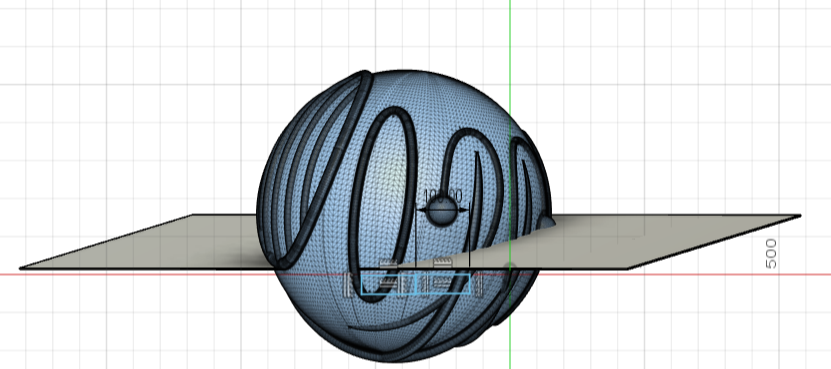Select the small sphere under the dimension
Viewport: 831px width, 369px height.
tap(442, 210)
